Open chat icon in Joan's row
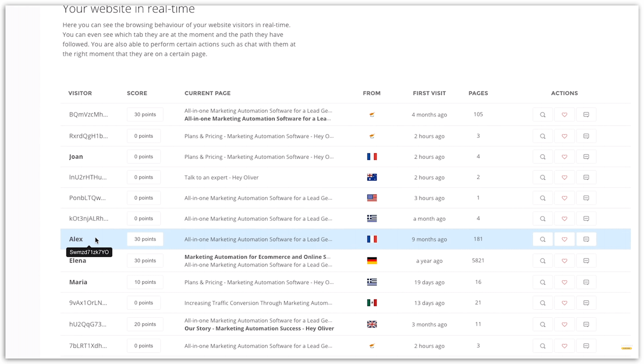Image resolution: width=644 pixels, height=364 pixels. click(586, 157)
